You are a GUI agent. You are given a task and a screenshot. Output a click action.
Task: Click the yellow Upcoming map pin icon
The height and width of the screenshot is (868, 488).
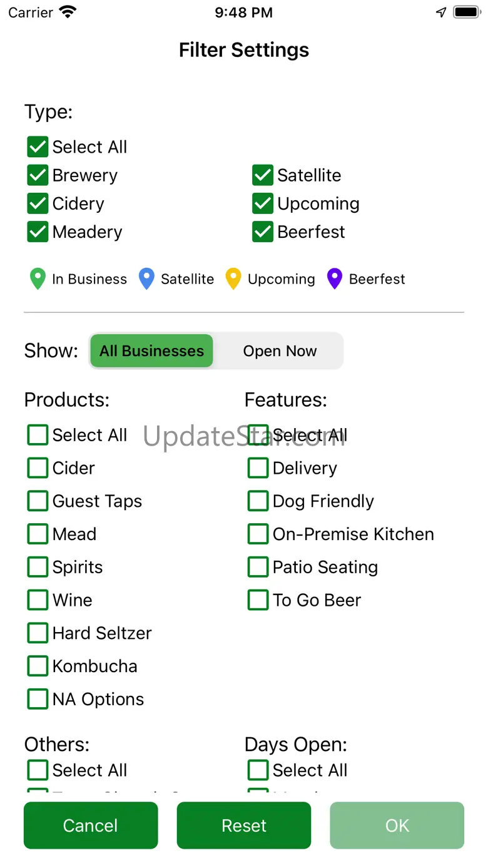click(x=233, y=279)
